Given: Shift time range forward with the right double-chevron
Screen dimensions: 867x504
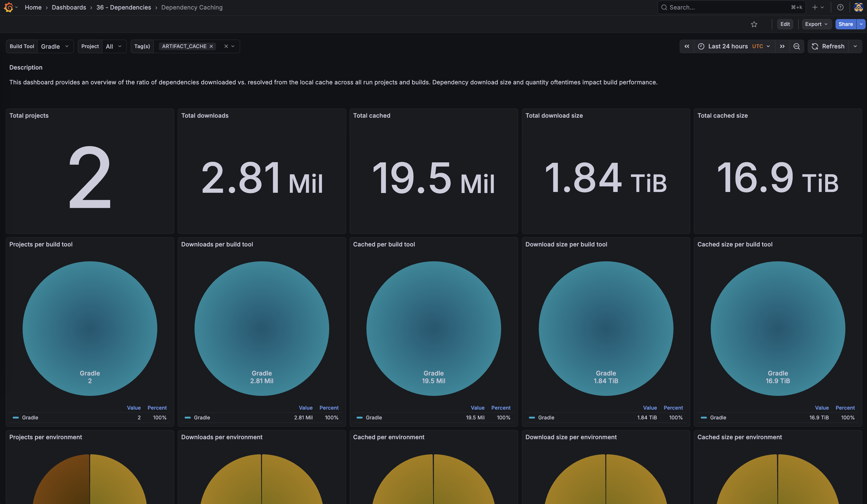Looking at the screenshot, I should click(x=782, y=46).
